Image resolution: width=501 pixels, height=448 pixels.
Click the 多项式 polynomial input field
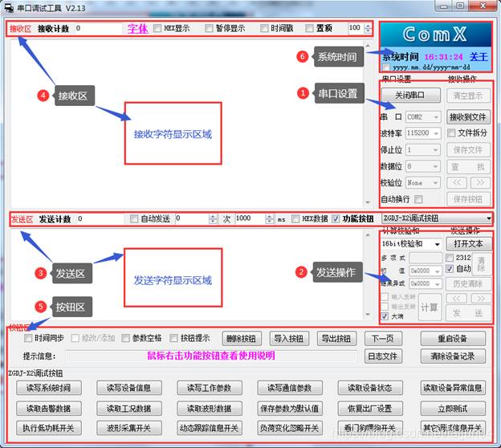click(426, 258)
